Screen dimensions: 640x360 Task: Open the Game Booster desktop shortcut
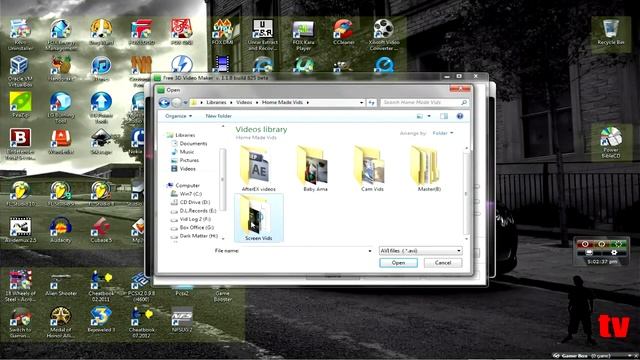[x=222, y=296]
